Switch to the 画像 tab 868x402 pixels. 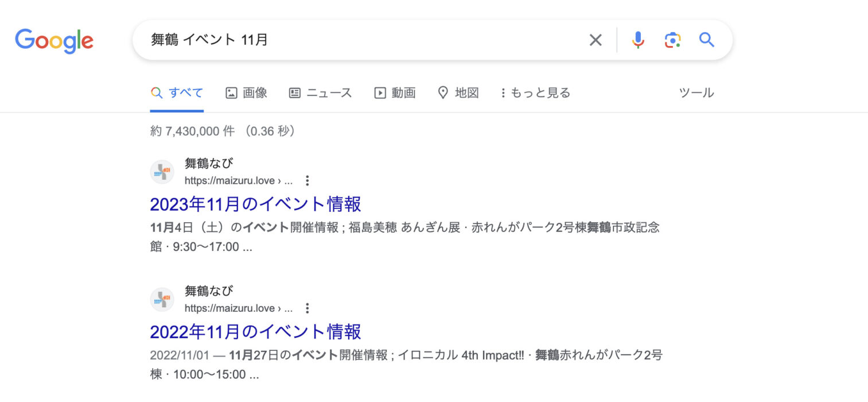(x=247, y=93)
